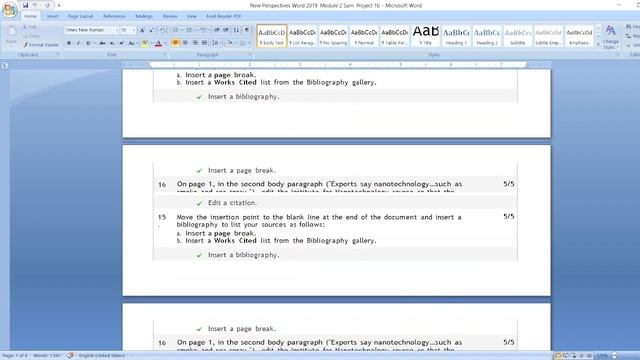
Task: Click the Words count in status bar
Action: 47,356
